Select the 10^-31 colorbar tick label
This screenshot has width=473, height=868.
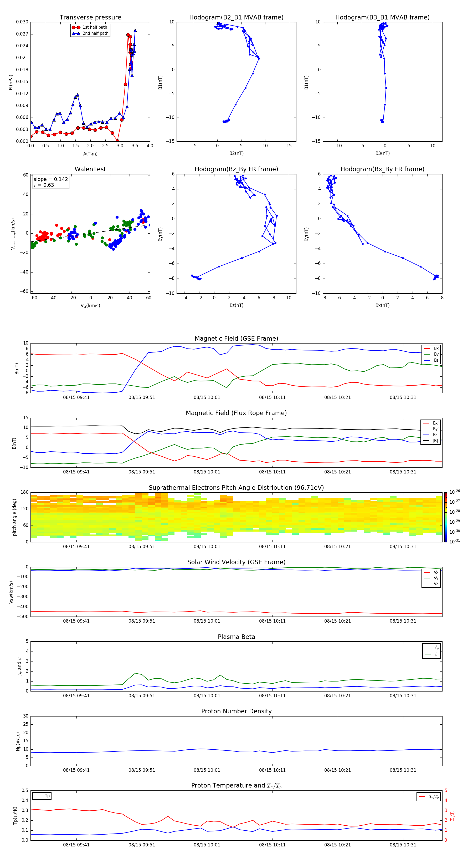point(455,542)
